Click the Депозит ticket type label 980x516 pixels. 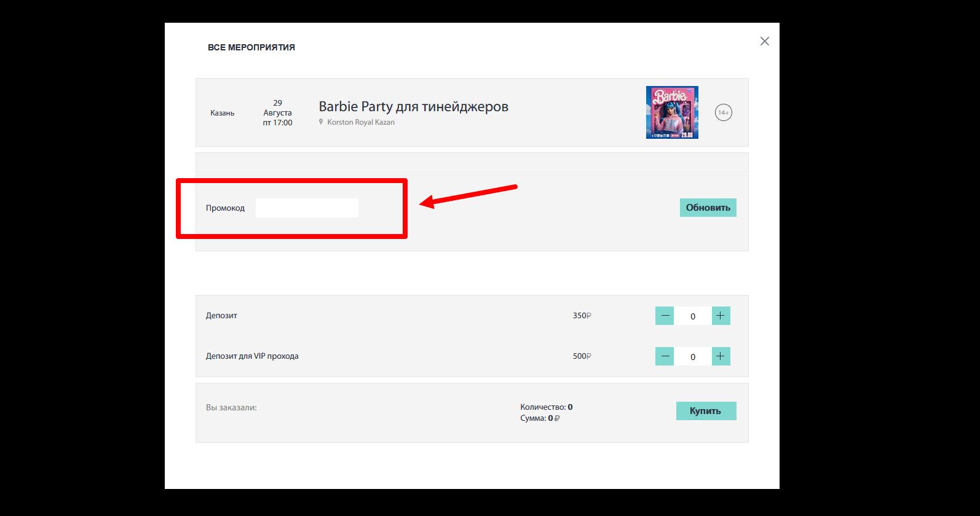click(x=221, y=316)
